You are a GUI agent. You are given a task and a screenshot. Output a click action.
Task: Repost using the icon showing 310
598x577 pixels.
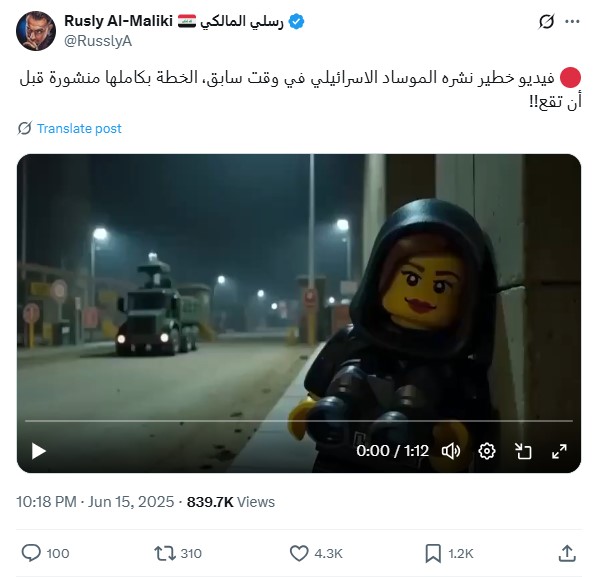tap(178, 553)
